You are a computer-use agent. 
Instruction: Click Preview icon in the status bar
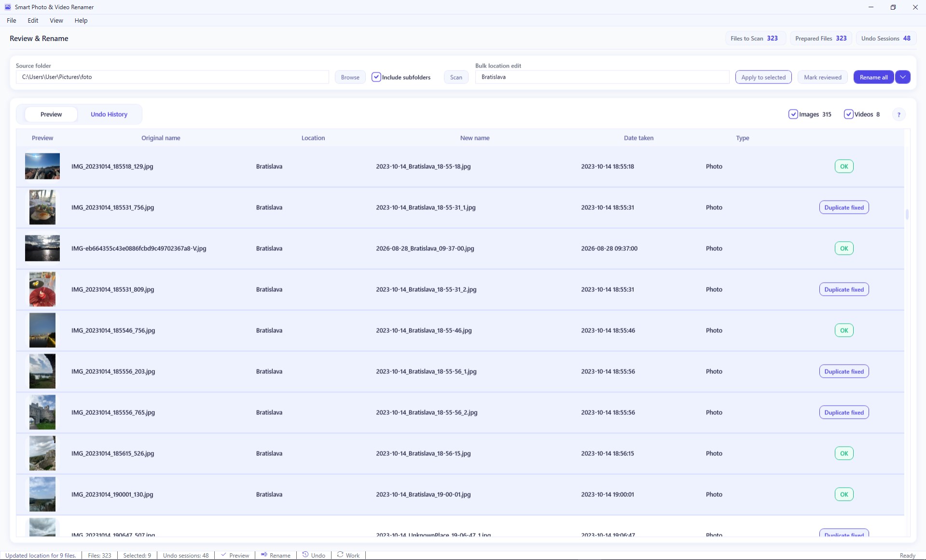pos(223,555)
